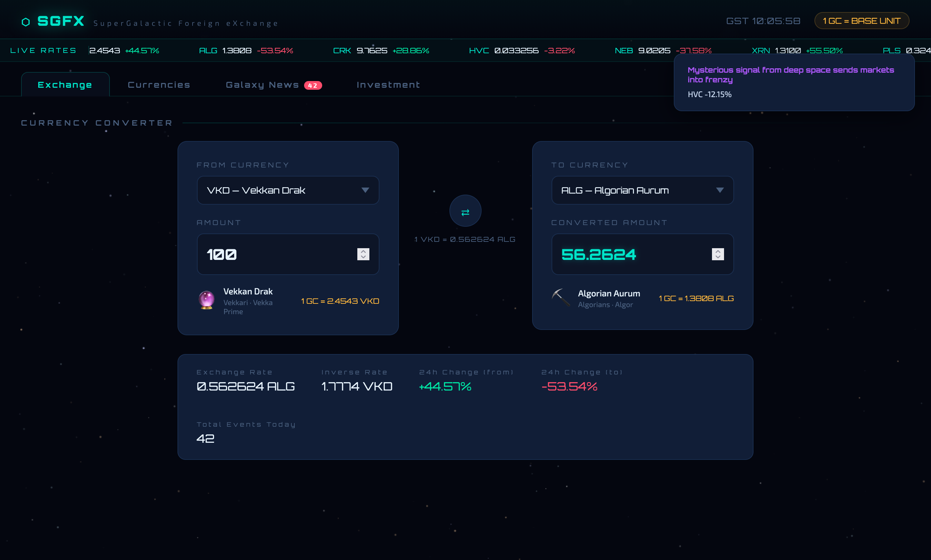
Task: Click the Converted Amount field showing 56.2624
Action: [642, 254]
